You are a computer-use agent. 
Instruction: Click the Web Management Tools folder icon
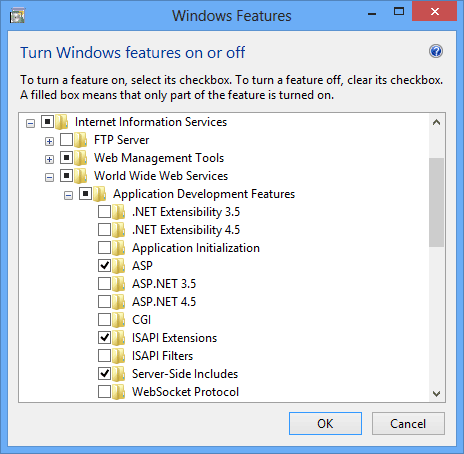point(81,158)
